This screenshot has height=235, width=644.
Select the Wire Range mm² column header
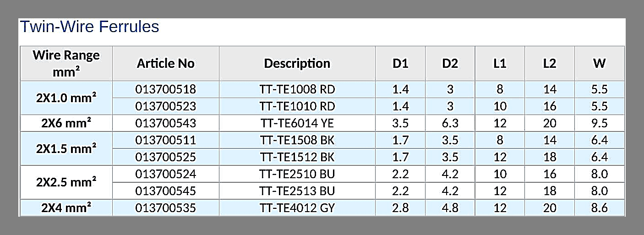click(x=66, y=64)
